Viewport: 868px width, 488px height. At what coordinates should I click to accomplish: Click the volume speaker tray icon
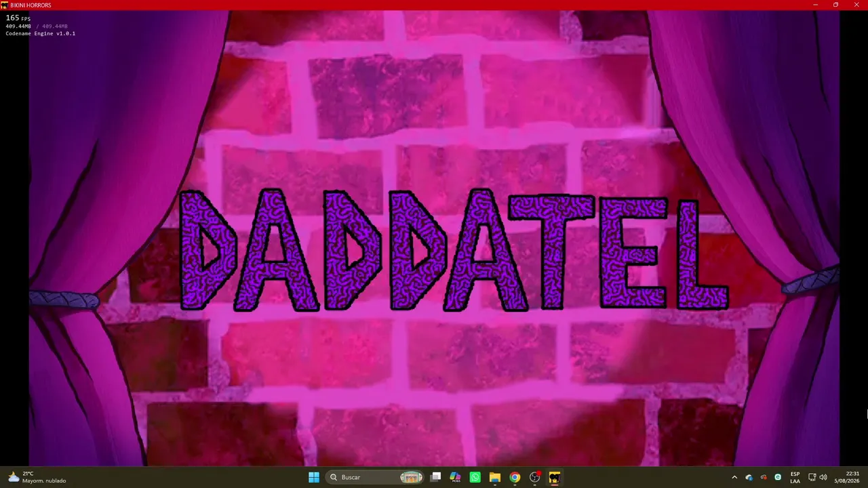coord(823,477)
